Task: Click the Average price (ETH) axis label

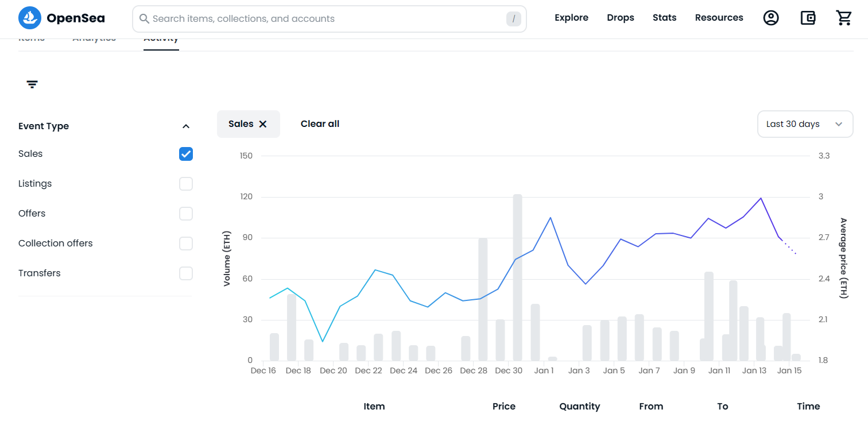Action: coord(843,258)
